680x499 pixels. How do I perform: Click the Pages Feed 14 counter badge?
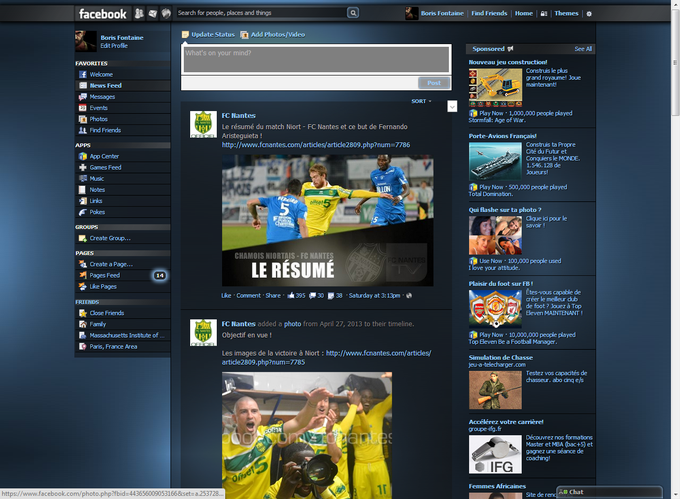pyautogui.click(x=160, y=275)
